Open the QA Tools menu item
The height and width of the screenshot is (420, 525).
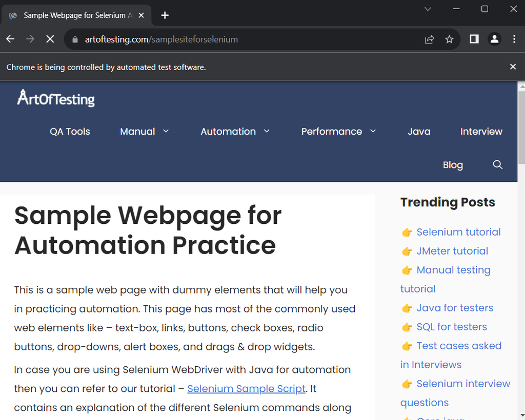(x=70, y=132)
